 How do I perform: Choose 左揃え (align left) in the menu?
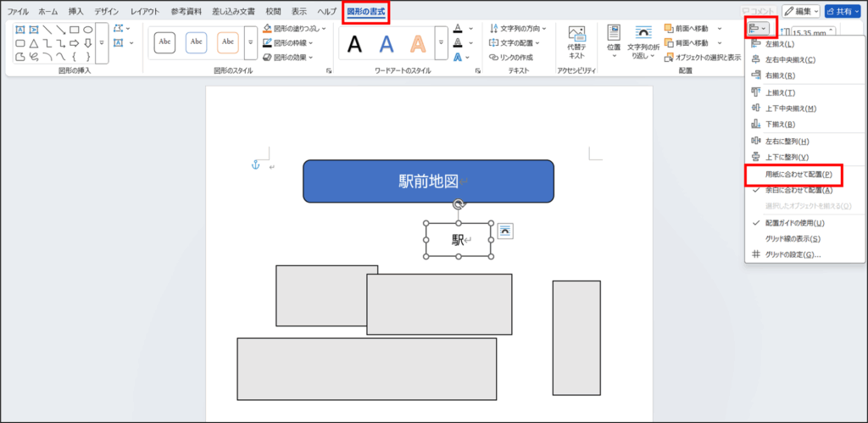[x=780, y=43]
